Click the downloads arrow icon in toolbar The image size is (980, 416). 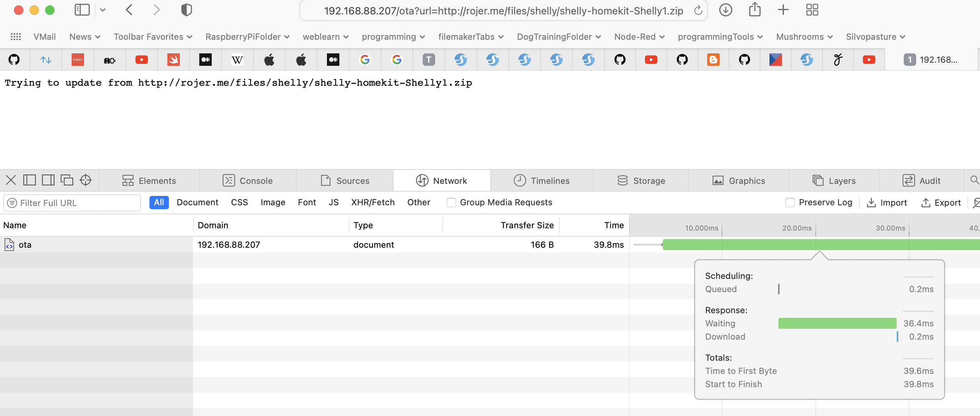tap(725, 10)
